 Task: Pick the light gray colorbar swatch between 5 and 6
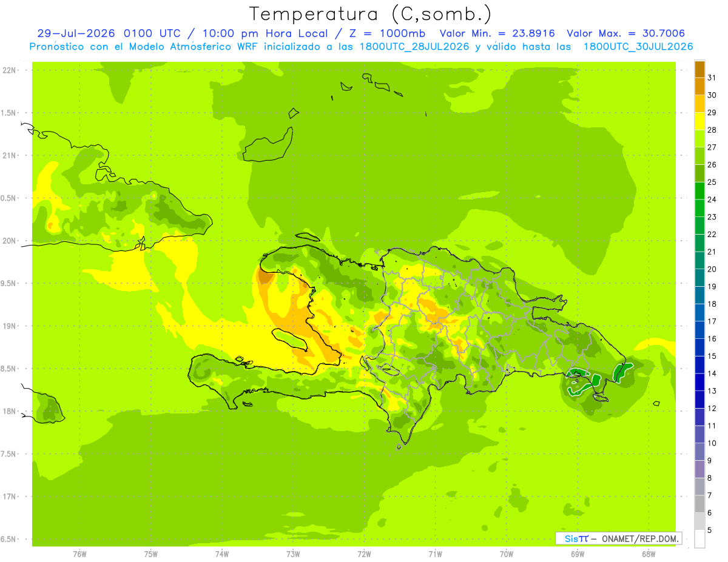tap(699, 521)
